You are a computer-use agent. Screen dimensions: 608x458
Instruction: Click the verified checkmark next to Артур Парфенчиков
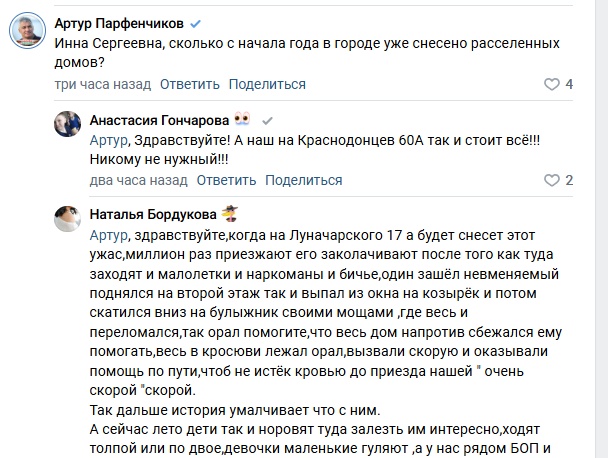click(x=195, y=24)
